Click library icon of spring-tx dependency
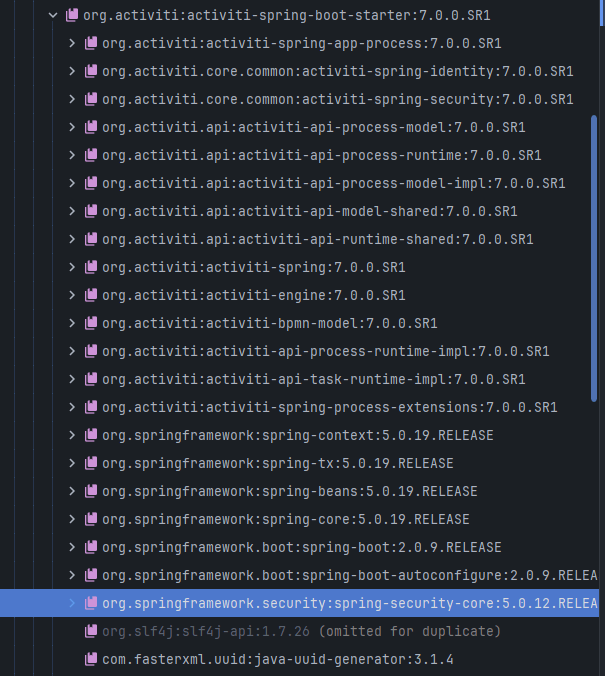 (x=91, y=464)
